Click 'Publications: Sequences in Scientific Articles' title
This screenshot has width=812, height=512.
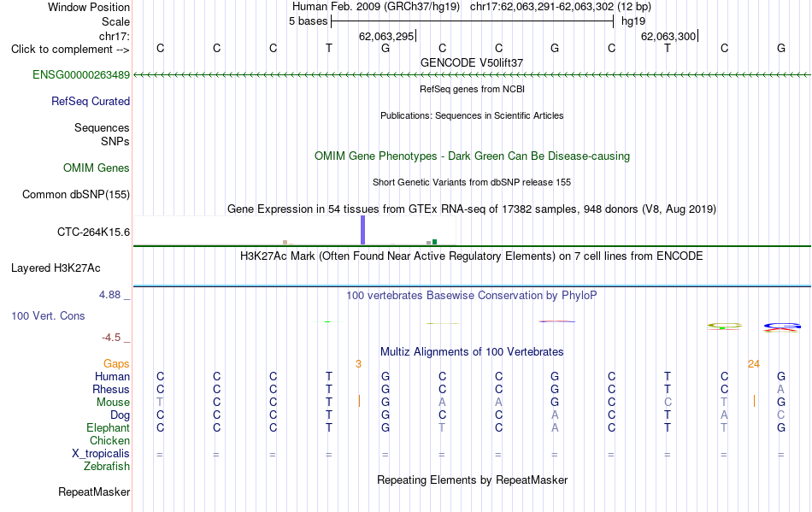(472, 115)
